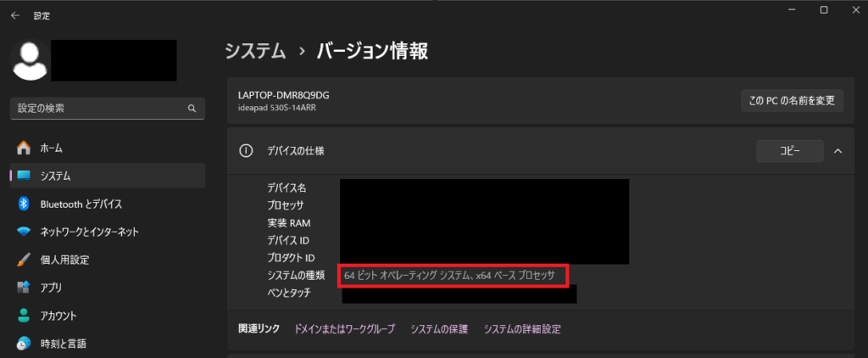Click the 関連リンク label
The image size is (868, 358).
[x=259, y=329]
